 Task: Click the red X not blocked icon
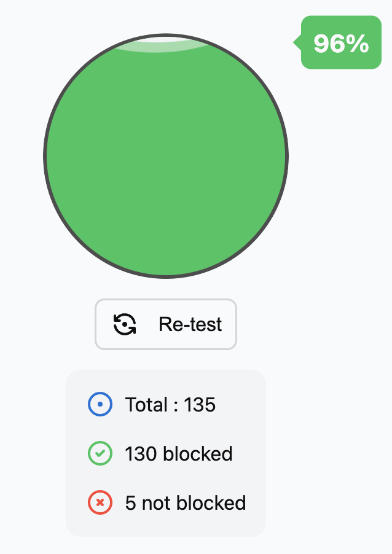pos(100,502)
